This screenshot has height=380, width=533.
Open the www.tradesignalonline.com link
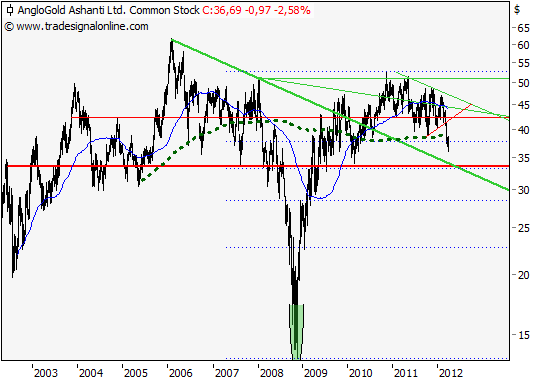82,27
